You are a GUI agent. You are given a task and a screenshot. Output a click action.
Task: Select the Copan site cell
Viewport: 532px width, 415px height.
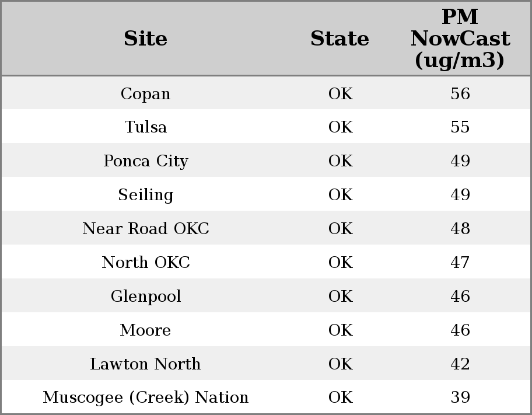coord(145,93)
